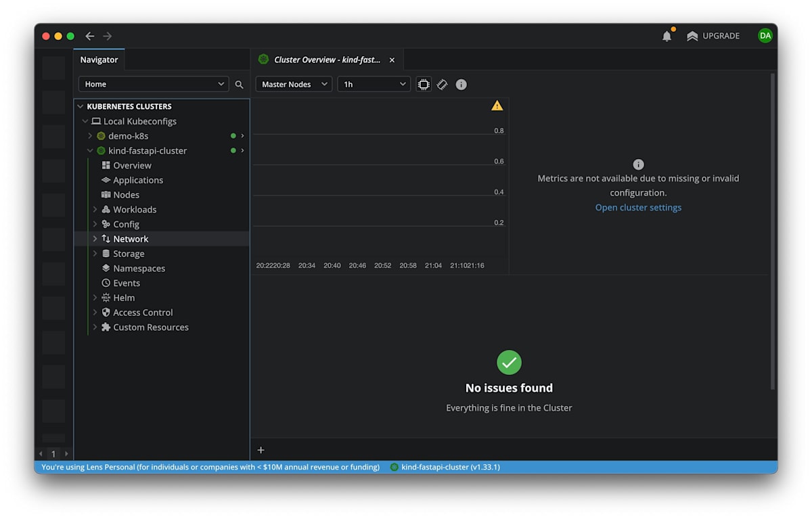Open the Nodes item
This screenshot has height=519, width=812.
(126, 195)
